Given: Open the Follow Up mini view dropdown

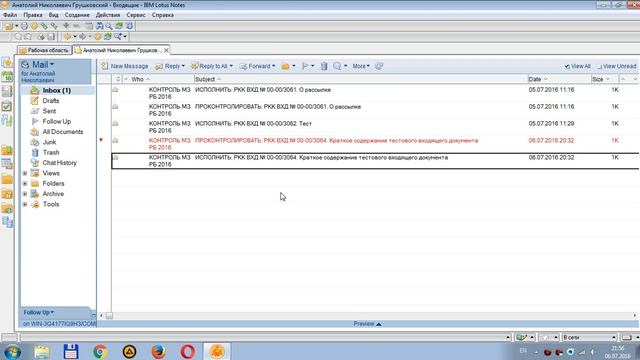Looking at the screenshot, I should click(38, 312).
